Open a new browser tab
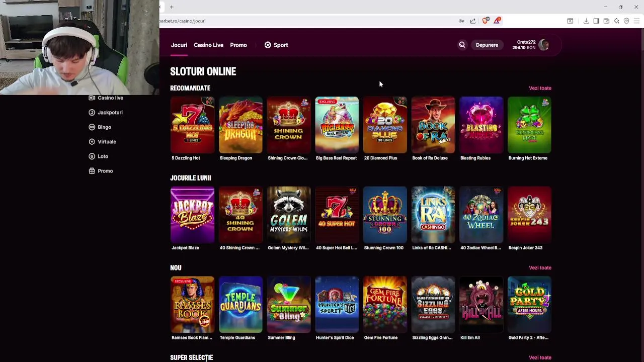 172,7
